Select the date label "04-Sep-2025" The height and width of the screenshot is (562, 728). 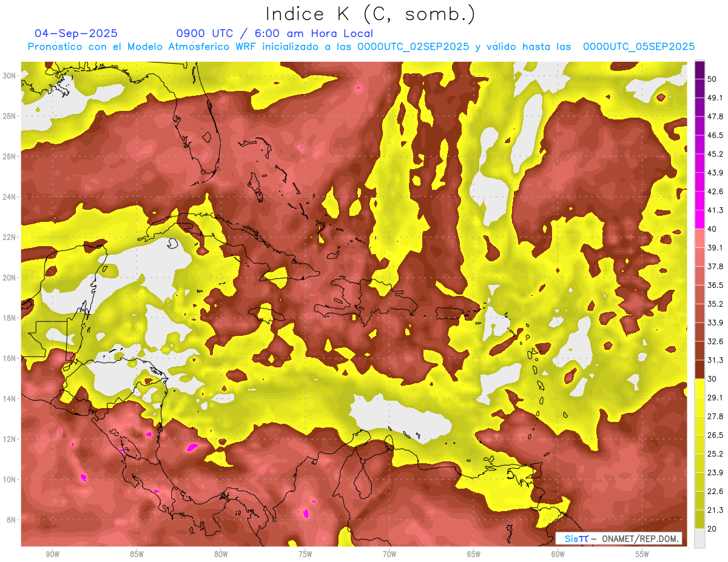(76, 33)
